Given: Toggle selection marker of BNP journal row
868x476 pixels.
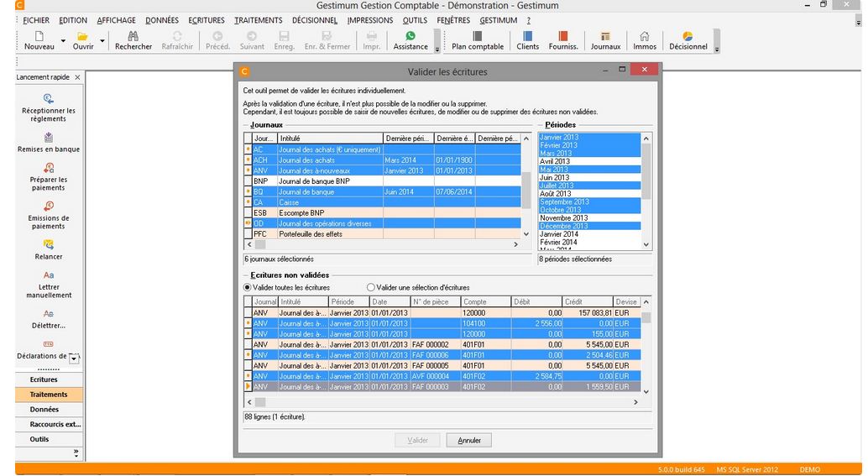Looking at the screenshot, I should click(x=248, y=181).
